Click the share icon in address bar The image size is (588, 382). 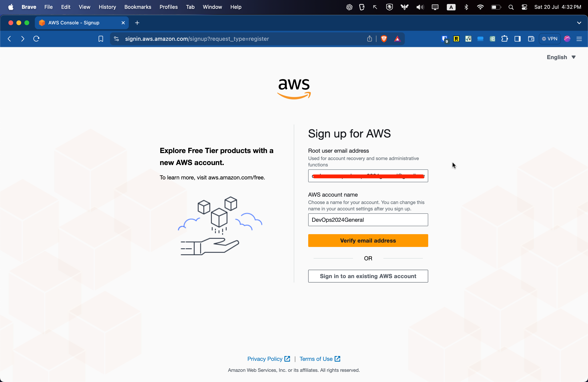pos(369,39)
